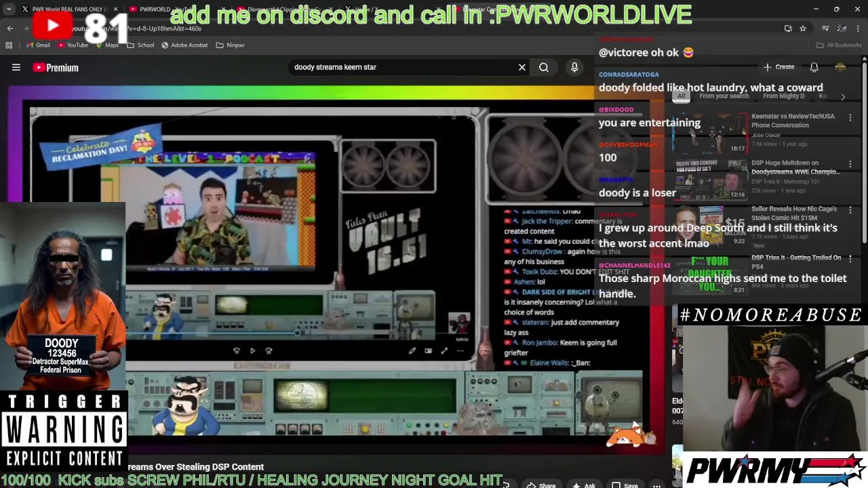The height and width of the screenshot is (488, 868).
Task: Start voice search with the microphone icon
Action: 574,67
